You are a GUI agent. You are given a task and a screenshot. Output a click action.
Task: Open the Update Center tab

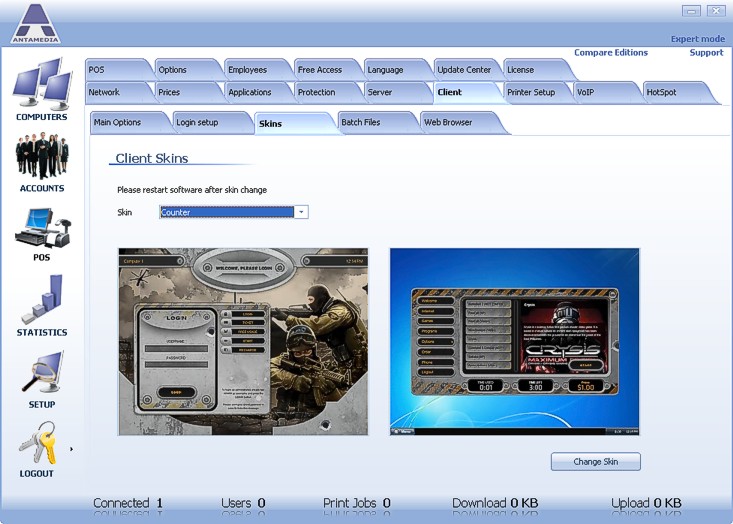(467, 70)
